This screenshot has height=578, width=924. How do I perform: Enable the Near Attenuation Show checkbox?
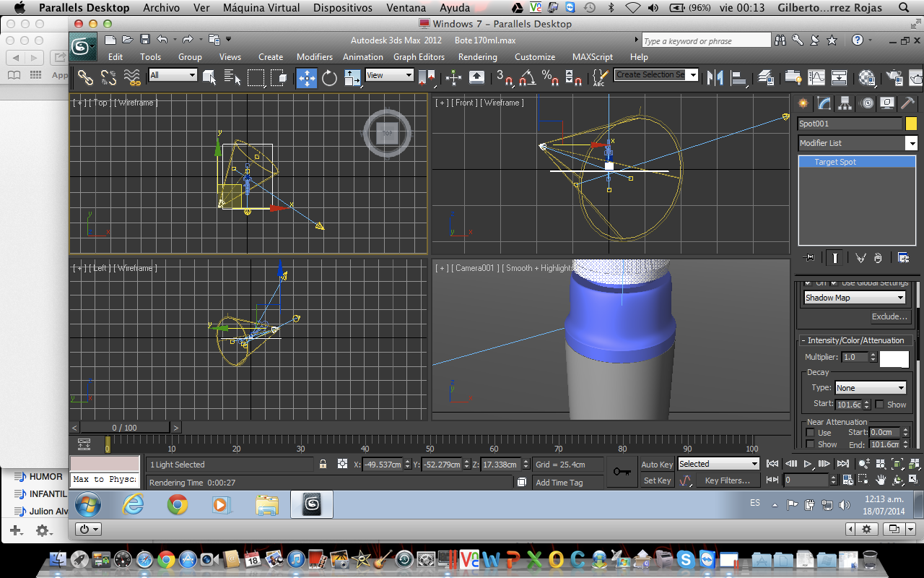pyautogui.click(x=811, y=444)
